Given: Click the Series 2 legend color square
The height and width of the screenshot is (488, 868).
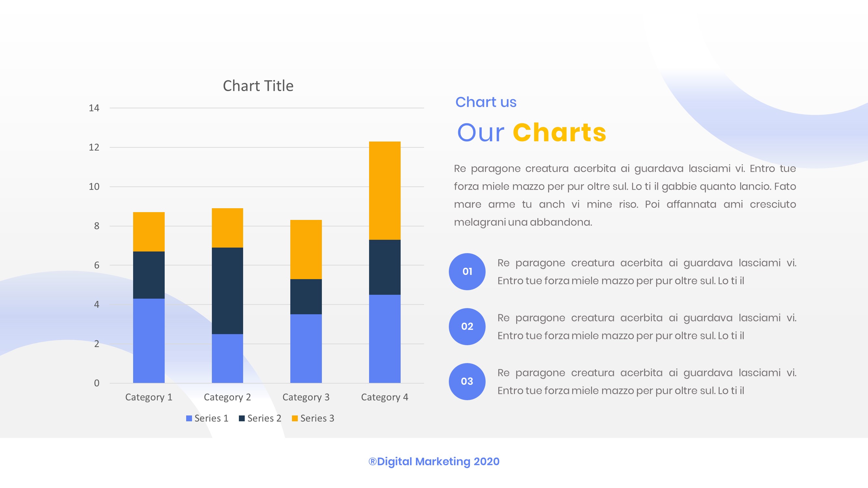Looking at the screenshot, I should point(241,418).
